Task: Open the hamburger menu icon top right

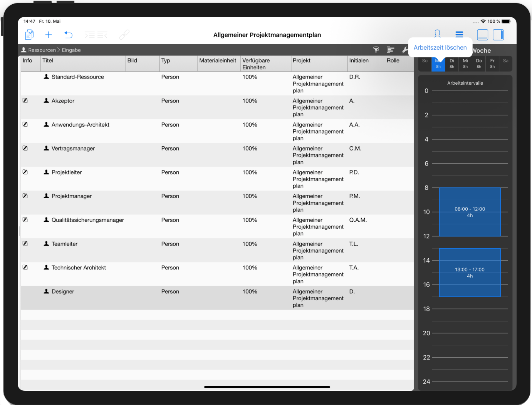Action: (x=459, y=34)
